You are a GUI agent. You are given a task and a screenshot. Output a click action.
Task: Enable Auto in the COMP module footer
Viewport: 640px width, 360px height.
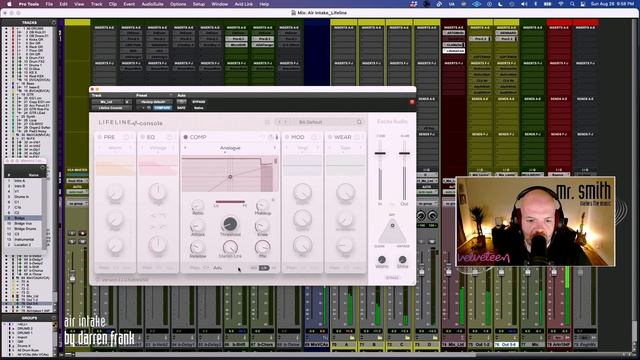tap(218, 268)
